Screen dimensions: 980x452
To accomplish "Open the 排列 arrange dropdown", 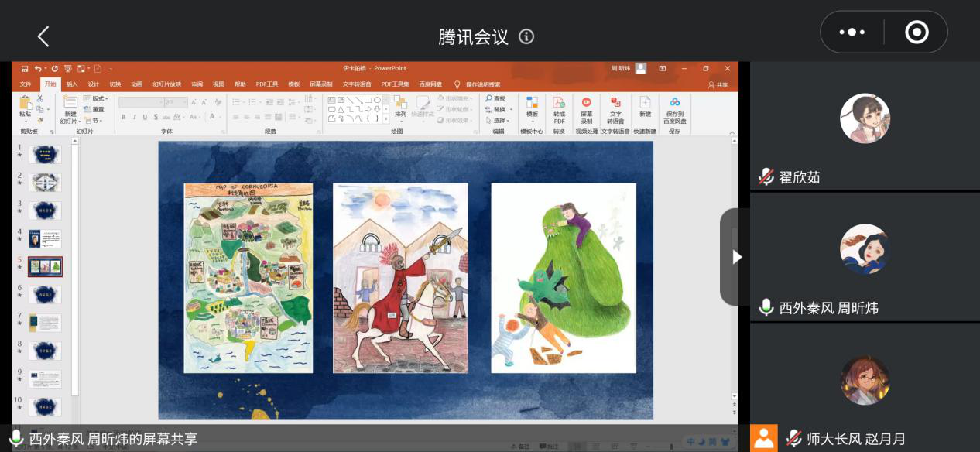I will click(400, 108).
